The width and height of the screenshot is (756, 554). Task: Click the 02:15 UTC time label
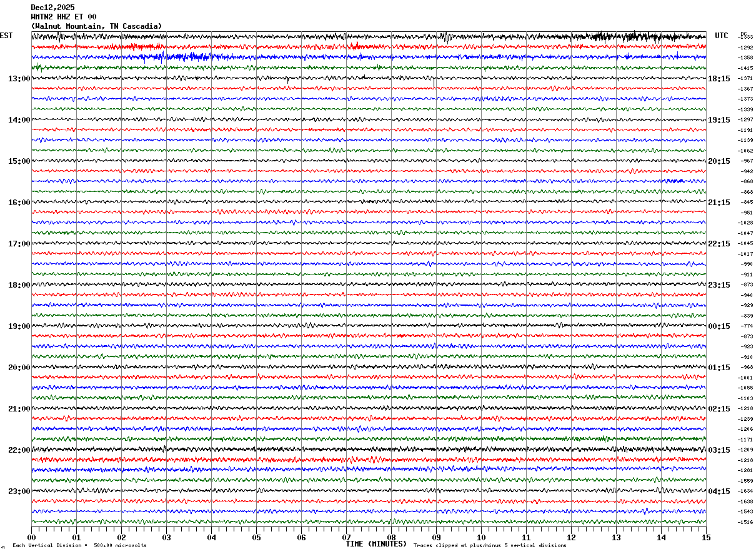pos(719,409)
